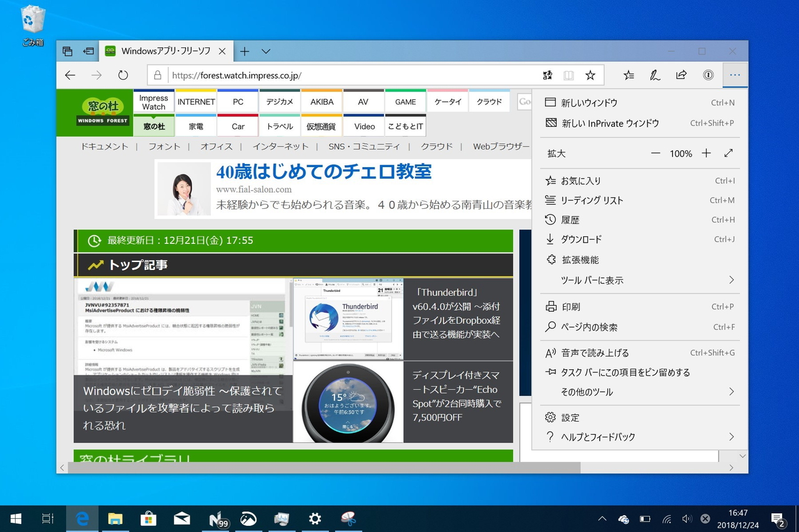Click the Share icon in the toolbar
The width and height of the screenshot is (799, 532).
coord(681,75)
